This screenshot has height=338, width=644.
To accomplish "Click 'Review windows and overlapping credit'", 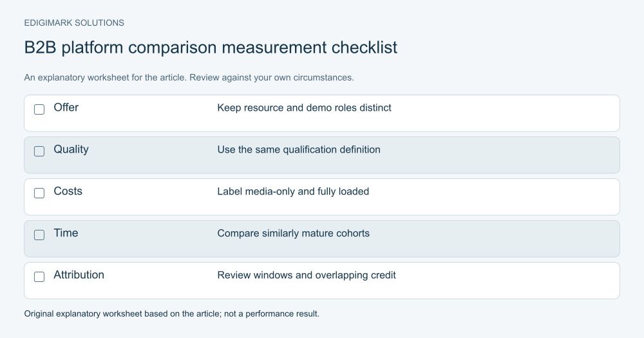I will click(307, 276).
